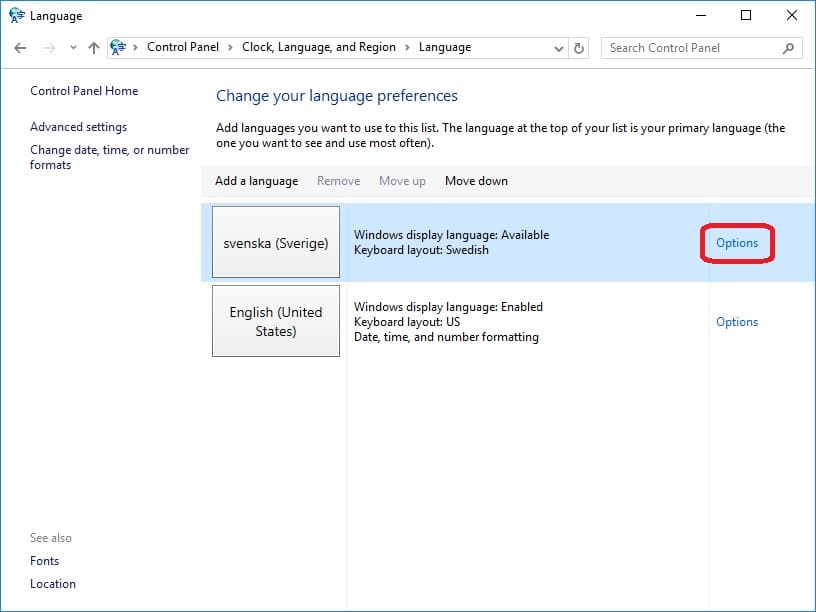
Task: Open Options for English (United States)
Action: click(x=737, y=321)
